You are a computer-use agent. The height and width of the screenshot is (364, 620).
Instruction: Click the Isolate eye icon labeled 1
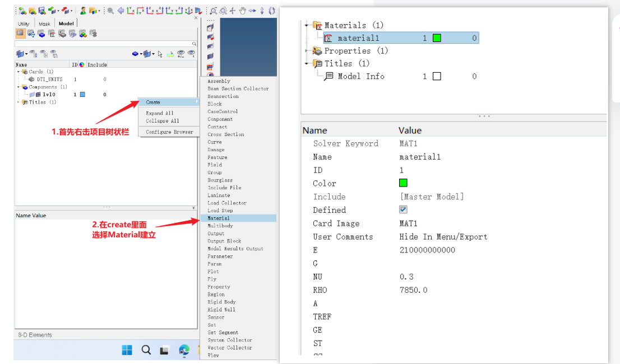[x=191, y=54]
